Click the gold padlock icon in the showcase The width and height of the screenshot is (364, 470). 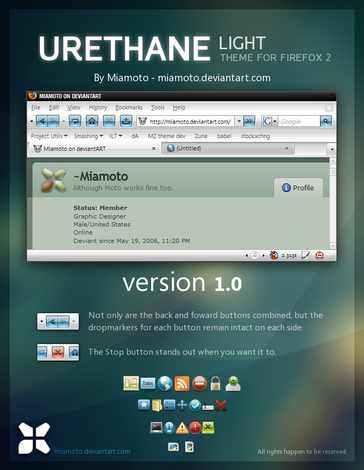(x=216, y=384)
